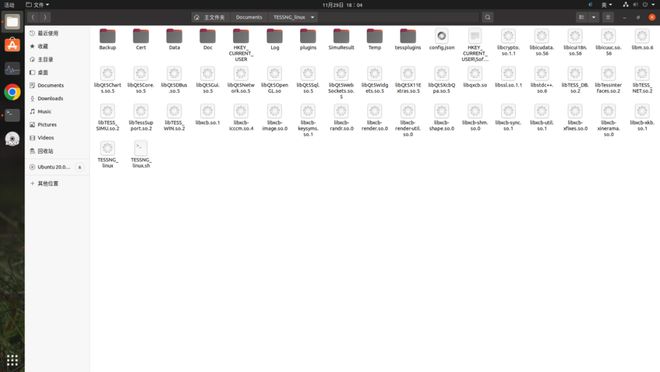Open view options dropdown arrow
Image resolution: width=660 pixels, height=372 pixels.
pyautogui.click(x=593, y=17)
